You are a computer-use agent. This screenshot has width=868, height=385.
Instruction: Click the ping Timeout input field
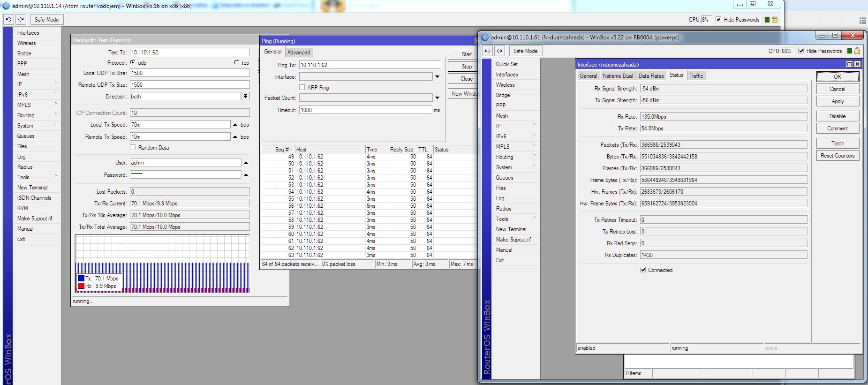(365, 110)
